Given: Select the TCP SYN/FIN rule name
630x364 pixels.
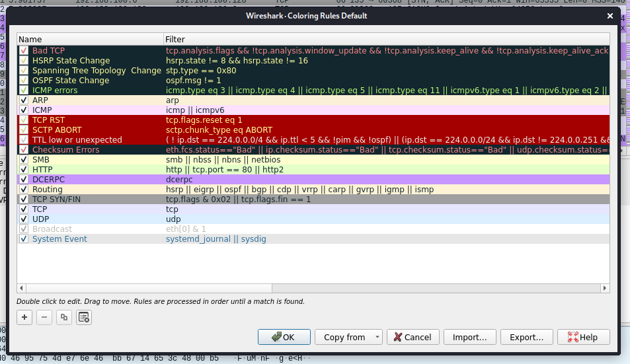Looking at the screenshot, I should click(56, 199).
